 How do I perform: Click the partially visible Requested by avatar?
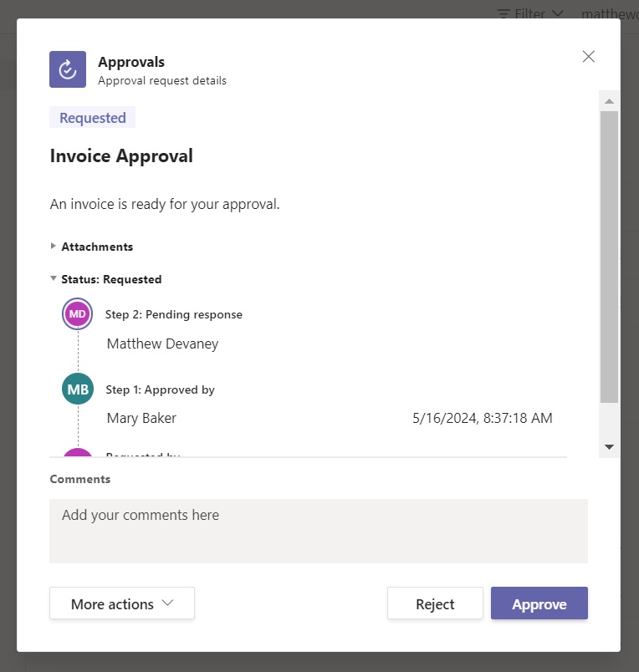point(77,456)
